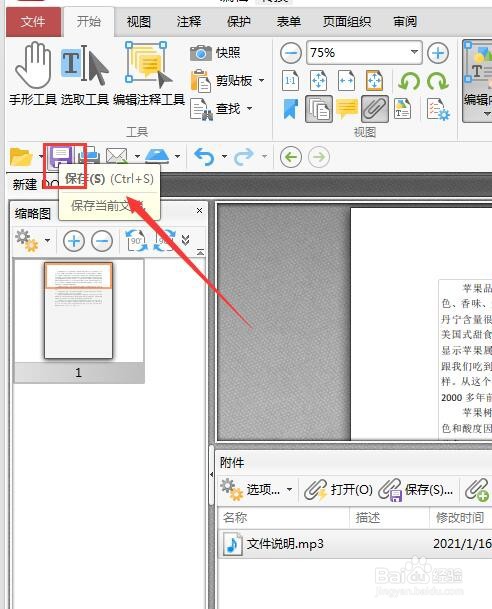Select the Hand tool (手形工具)

coord(33,74)
